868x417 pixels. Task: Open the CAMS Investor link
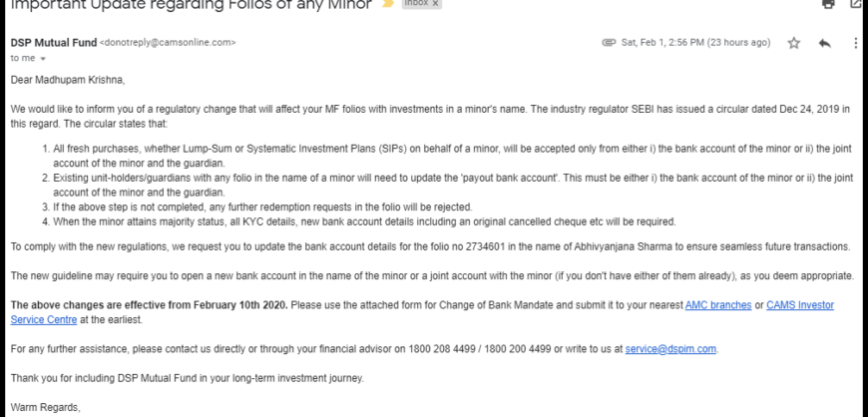pos(800,305)
